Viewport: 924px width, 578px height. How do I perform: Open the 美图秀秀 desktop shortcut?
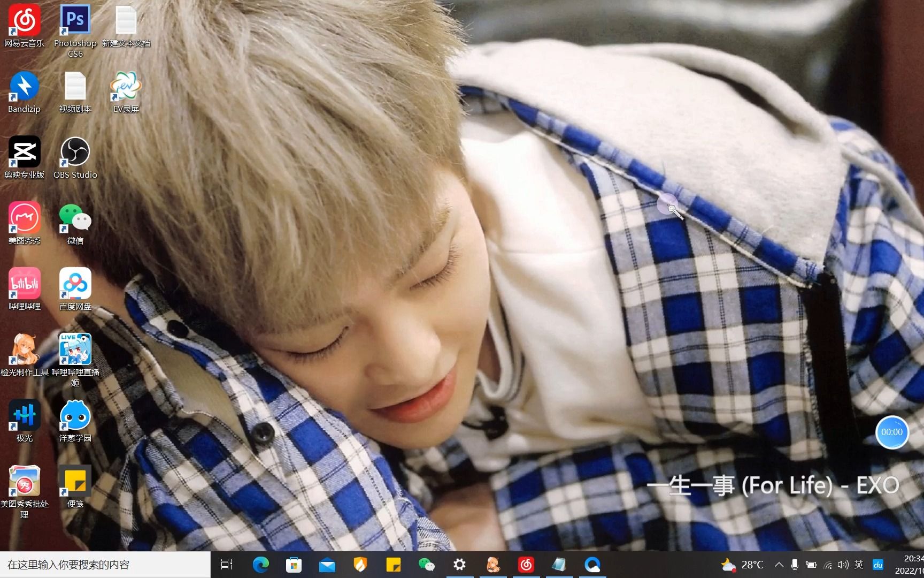tap(24, 224)
